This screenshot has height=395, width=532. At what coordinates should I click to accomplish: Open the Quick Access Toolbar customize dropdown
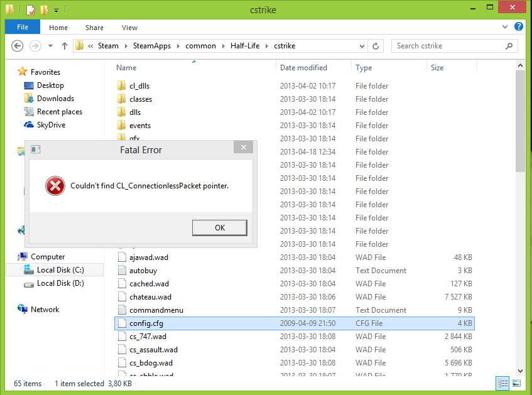coord(57,10)
